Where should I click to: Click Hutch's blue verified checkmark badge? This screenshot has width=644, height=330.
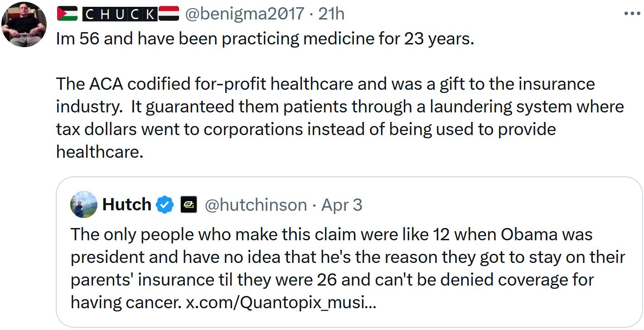(x=165, y=205)
